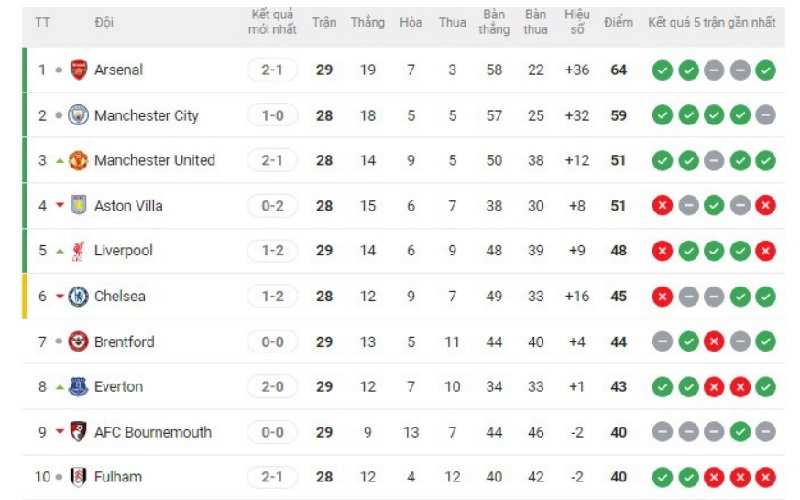Image resolution: width=800 pixels, height=500 pixels.
Task: Click the Brentford crest icon
Action: 78,341
